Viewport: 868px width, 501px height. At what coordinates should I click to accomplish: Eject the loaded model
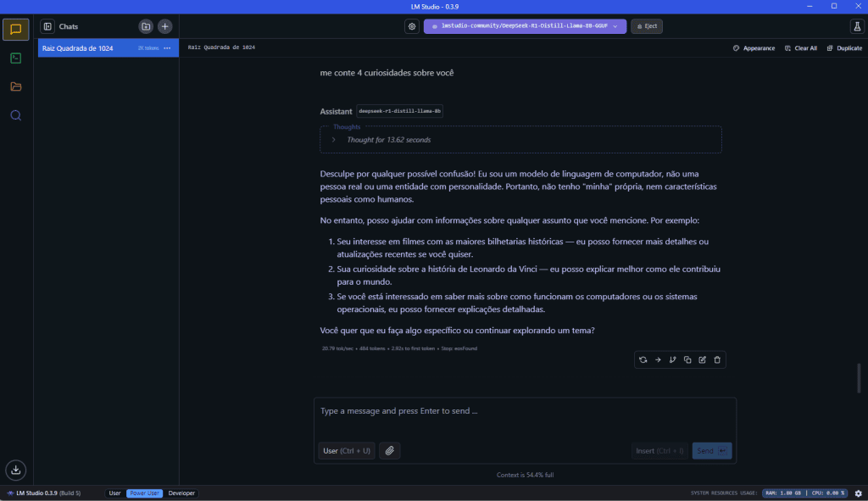[x=647, y=26]
